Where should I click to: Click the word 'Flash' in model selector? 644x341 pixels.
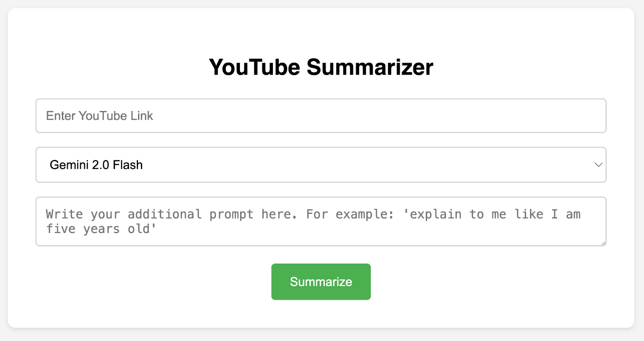[x=128, y=165]
